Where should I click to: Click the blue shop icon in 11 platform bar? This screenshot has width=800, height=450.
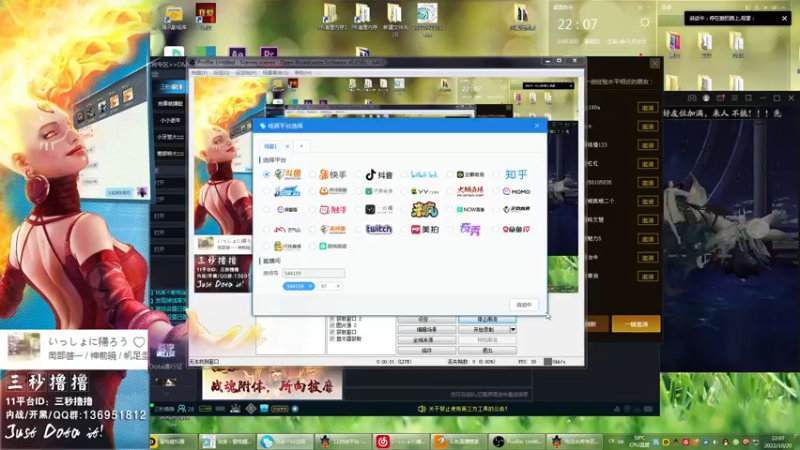pos(264,408)
